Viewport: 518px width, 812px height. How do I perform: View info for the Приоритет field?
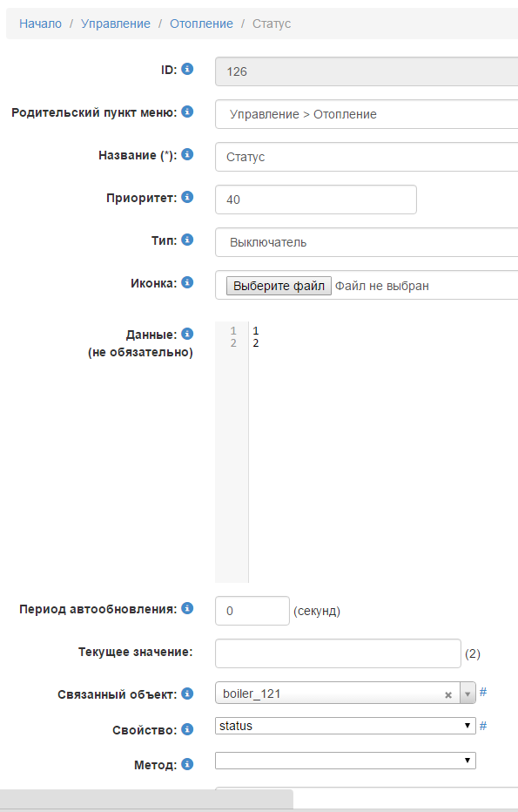(x=188, y=199)
